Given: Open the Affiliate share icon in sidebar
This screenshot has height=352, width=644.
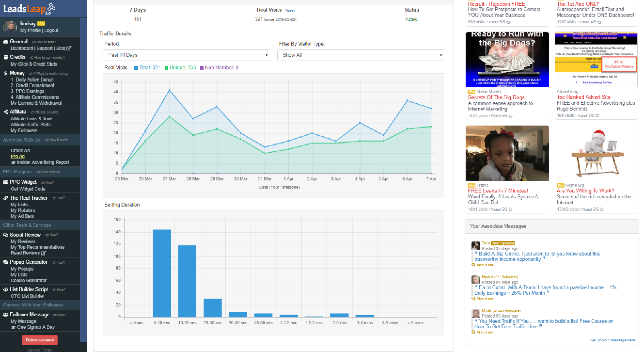Looking at the screenshot, I should (5, 112).
